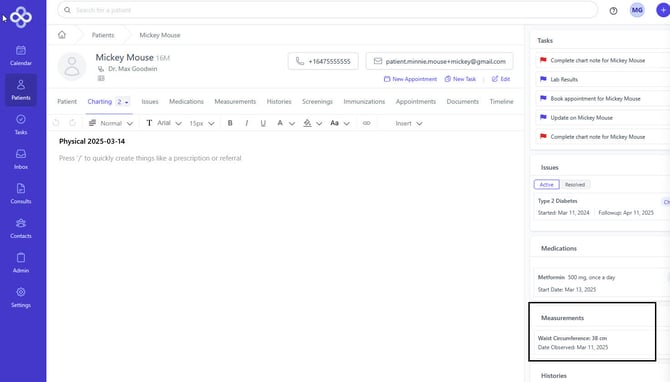This screenshot has width=670, height=382.
Task: Focus the Search for a patient field
Action: [x=327, y=10]
